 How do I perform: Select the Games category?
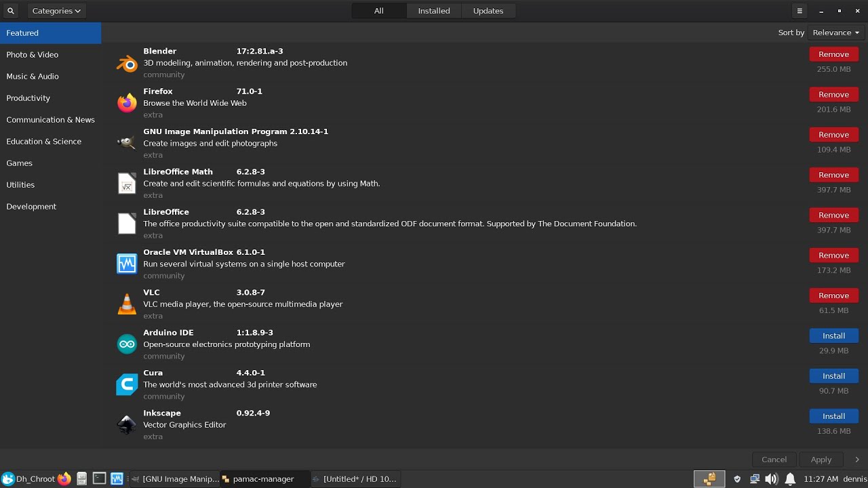pyautogui.click(x=50, y=163)
